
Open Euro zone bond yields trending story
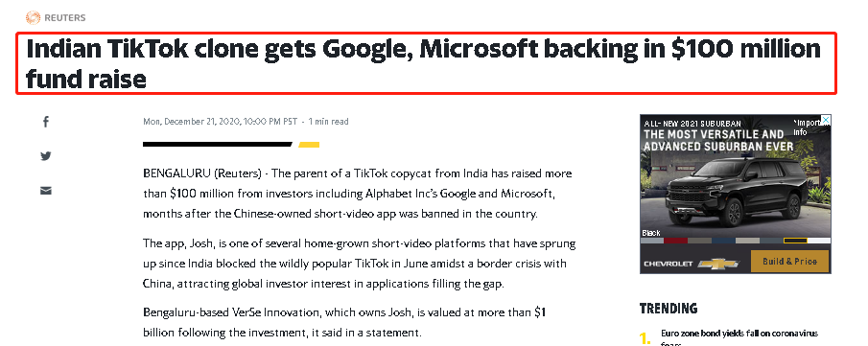tap(739, 338)
